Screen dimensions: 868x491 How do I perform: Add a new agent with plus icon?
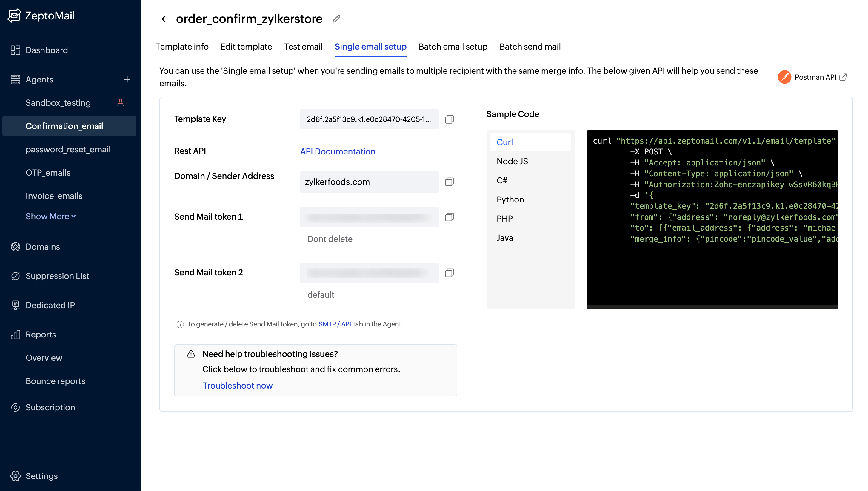(127, 79)
